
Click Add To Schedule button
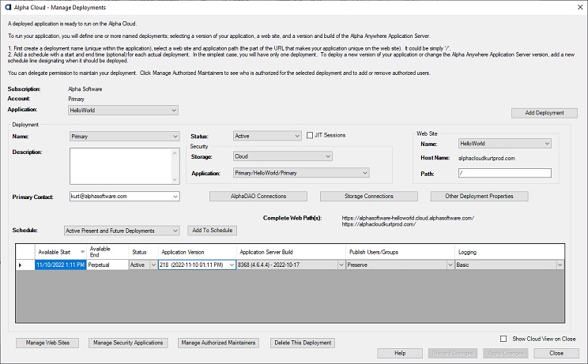click(213, 231)
